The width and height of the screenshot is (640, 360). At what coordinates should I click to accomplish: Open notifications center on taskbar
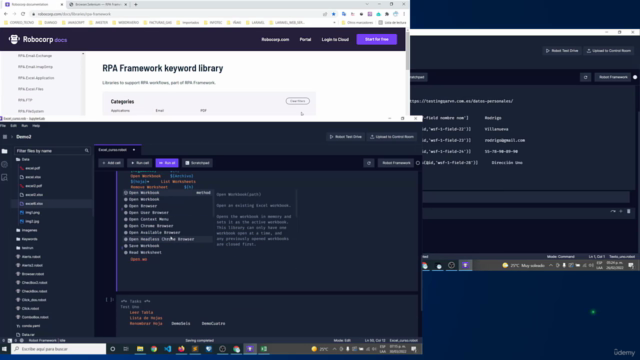[x=414, y=349]
